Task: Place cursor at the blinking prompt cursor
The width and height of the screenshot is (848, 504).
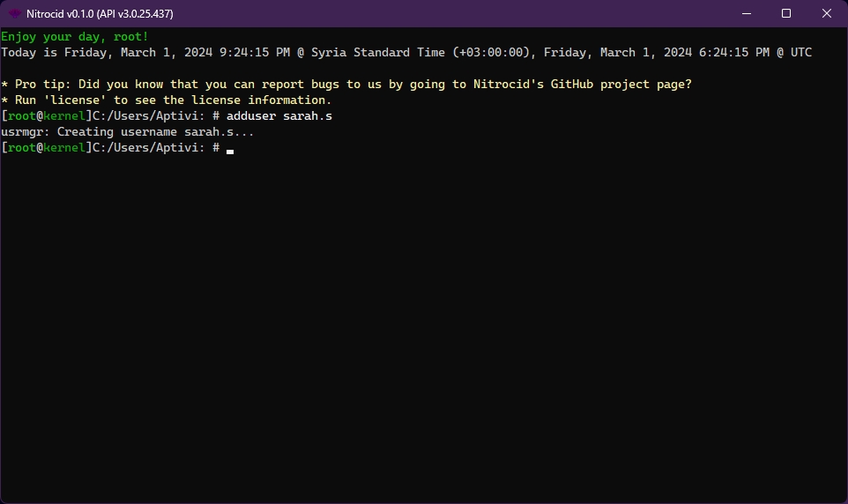Action: [230, 149]
